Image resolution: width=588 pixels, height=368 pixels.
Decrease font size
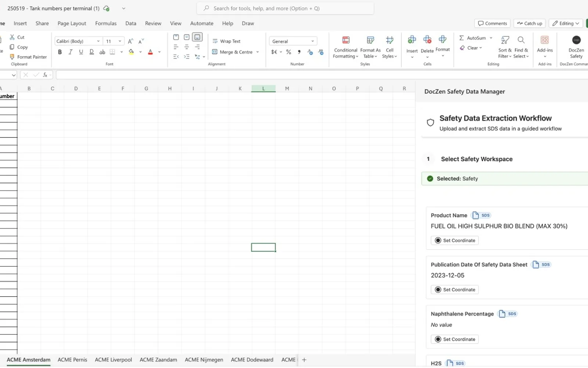tap(141, 41)
